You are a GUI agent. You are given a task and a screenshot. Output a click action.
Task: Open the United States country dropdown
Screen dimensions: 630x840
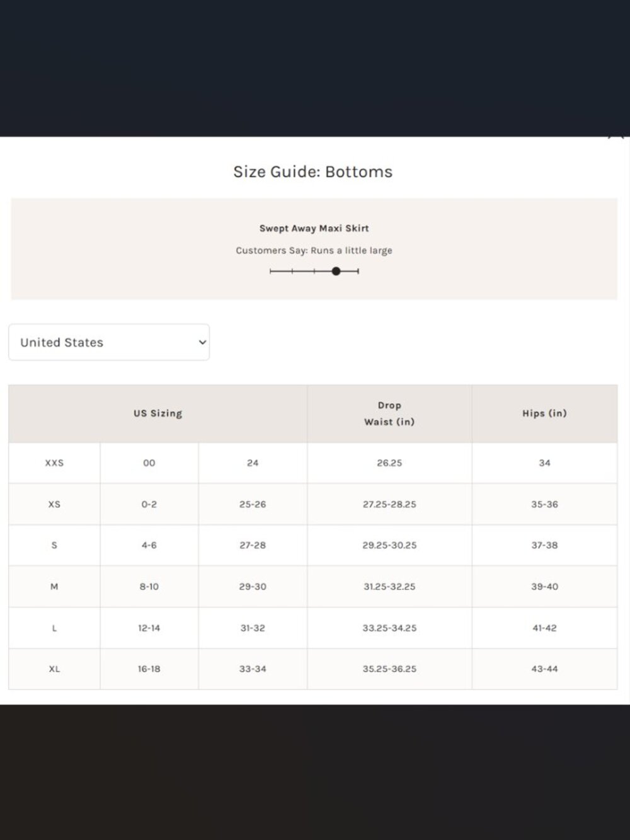tap(109, 342)
